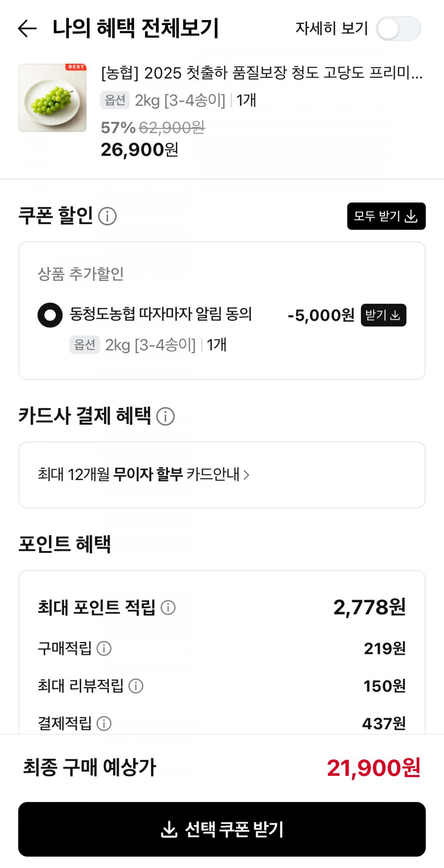Image resolution: width=444 pixels, height=868 pixels.
Task: Tap the 26,900원 product price
Action: tap(139, 150)
